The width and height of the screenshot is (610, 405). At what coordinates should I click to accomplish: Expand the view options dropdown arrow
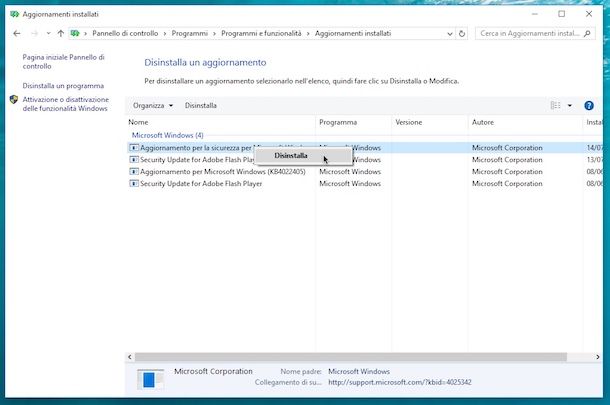[x=570, y=105]
